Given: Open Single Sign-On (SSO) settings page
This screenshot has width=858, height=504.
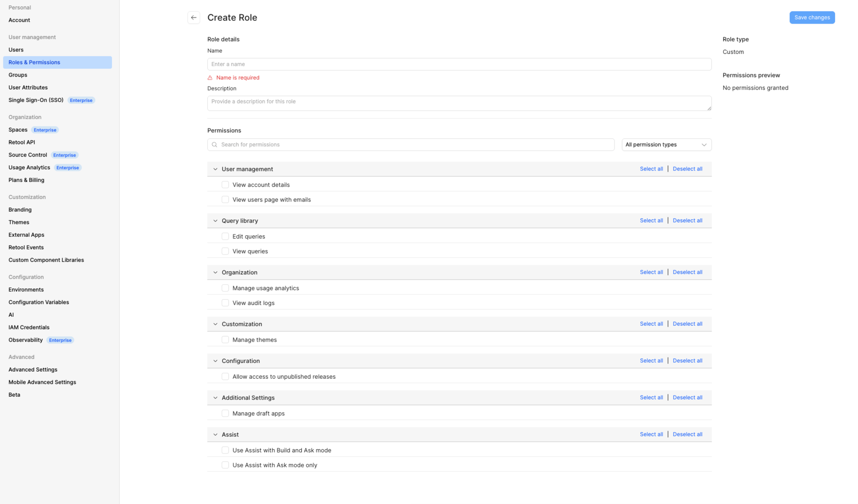Looking at the screenshot, I should [36, 100].
